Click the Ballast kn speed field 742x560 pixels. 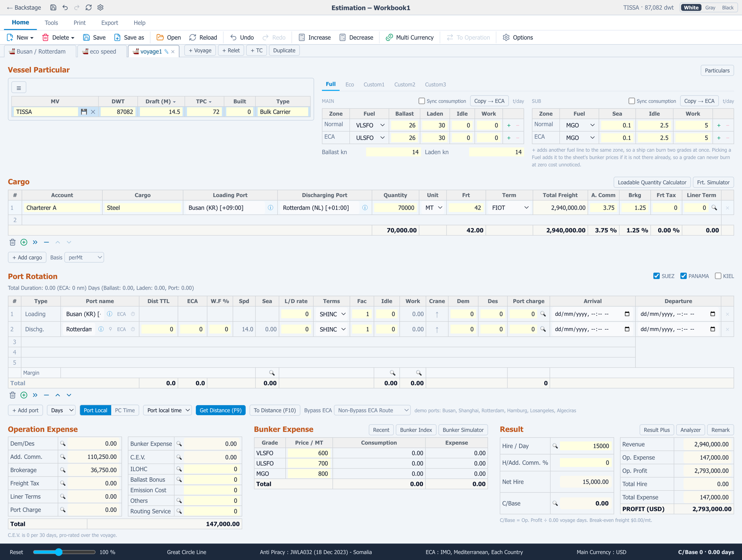pos(393,152)
